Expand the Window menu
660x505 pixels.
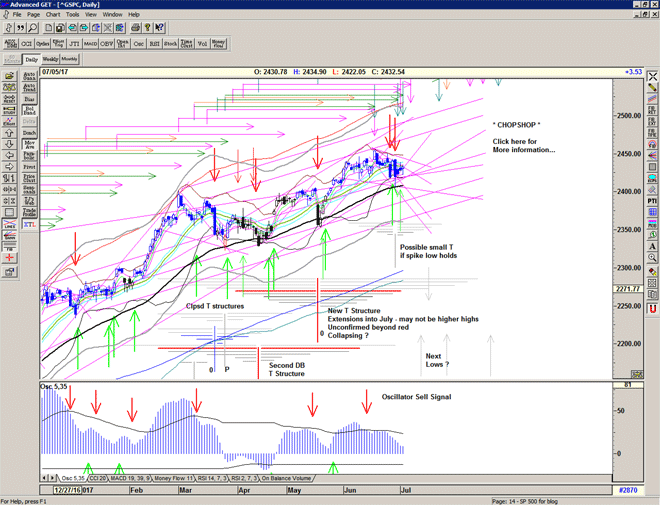coord(112,15)
